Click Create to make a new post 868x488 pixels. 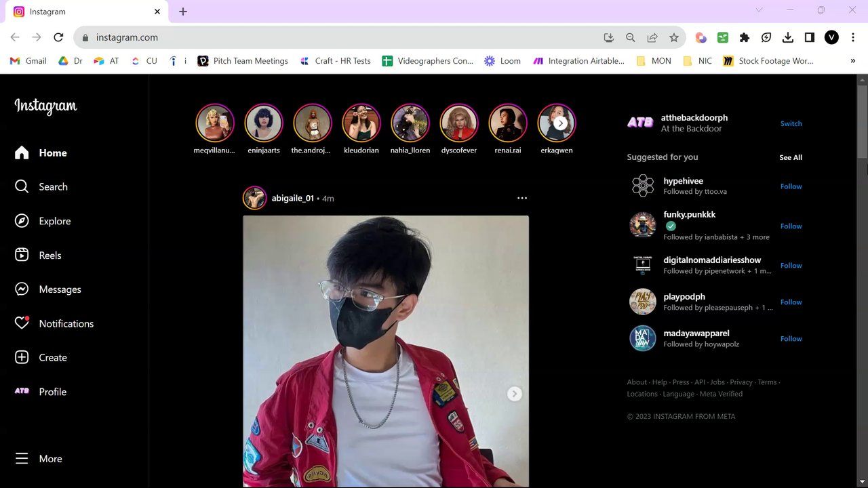point(41,357)
